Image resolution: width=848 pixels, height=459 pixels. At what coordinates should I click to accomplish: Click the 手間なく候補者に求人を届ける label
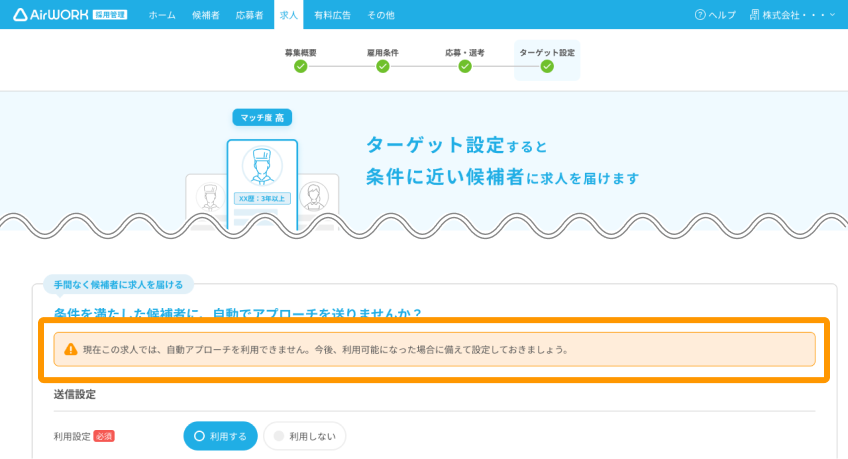[118, 284]
